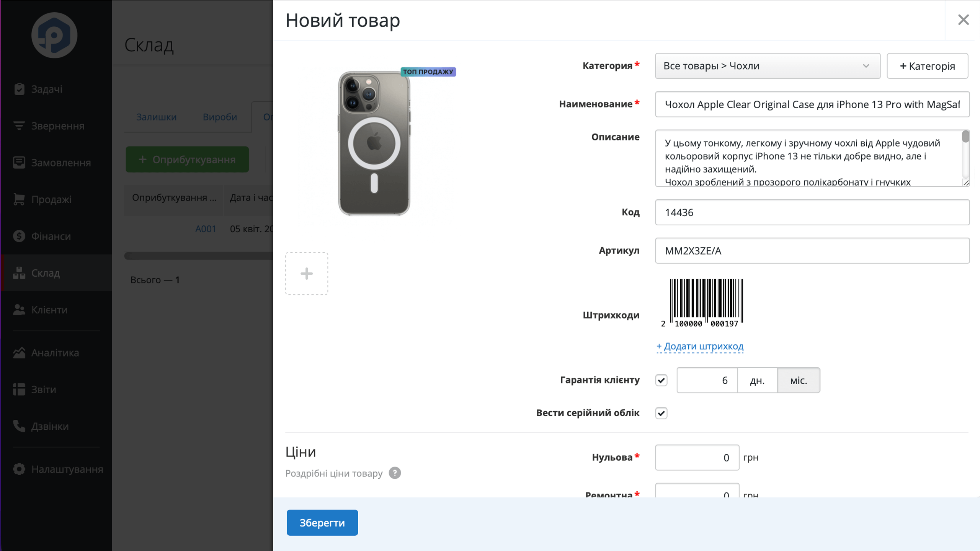This screenshot has width=980, height=551.
Task: Switch to the Вироби tab
Action: click(x=220, y=117)
